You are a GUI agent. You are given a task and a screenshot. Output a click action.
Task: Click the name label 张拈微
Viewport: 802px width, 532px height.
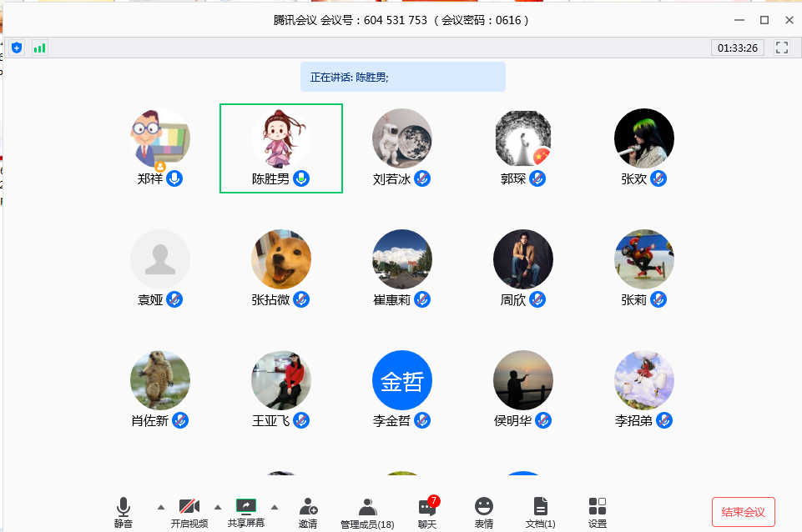coord(270,300)
